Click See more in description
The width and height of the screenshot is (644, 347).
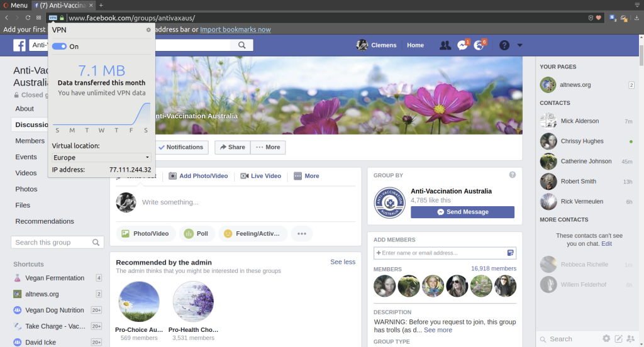coord(438,330)
